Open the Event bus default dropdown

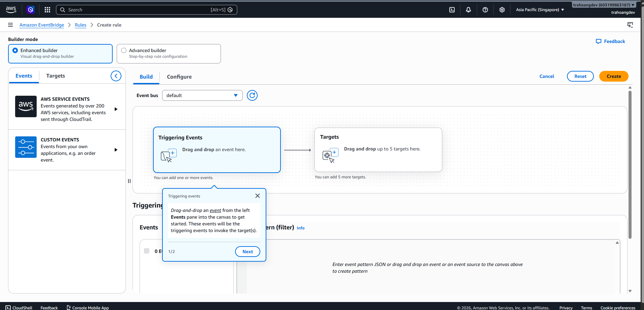click(202, 95)
